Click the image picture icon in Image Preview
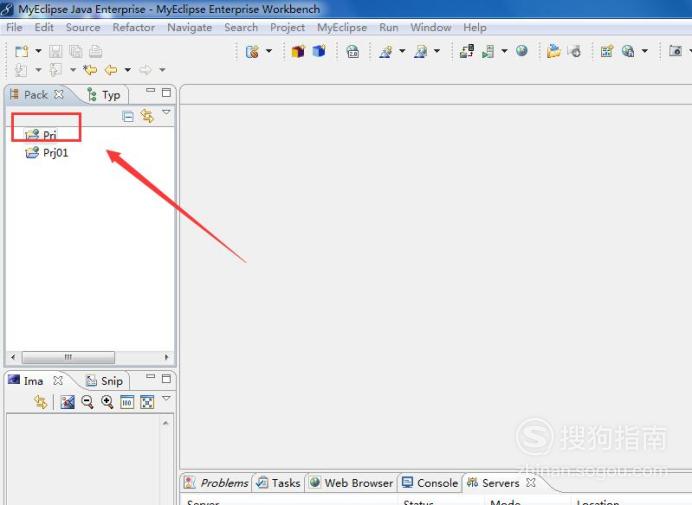 tap(68, 402)
